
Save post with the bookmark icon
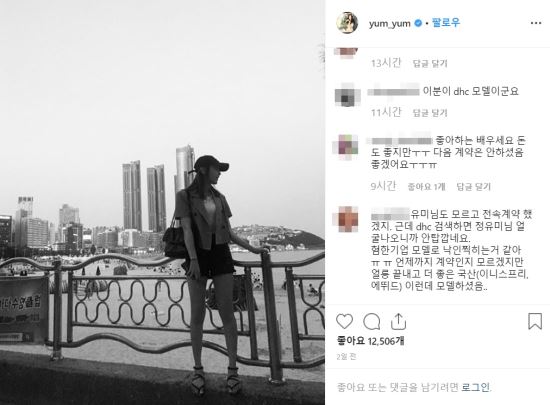(x=535, y=321)
